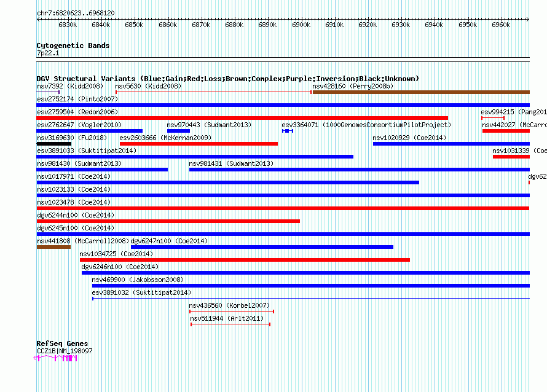Click the 6900k mark on the ruler

click(x=301, y=25)
